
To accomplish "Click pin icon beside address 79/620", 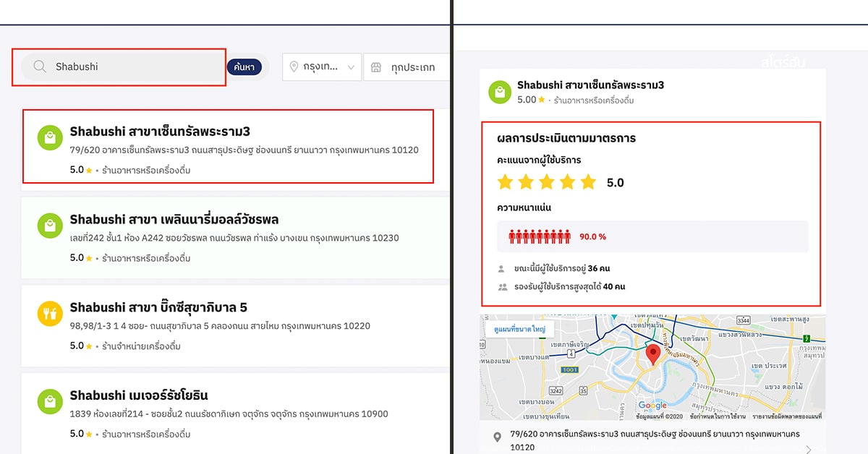I will point(497,437).
